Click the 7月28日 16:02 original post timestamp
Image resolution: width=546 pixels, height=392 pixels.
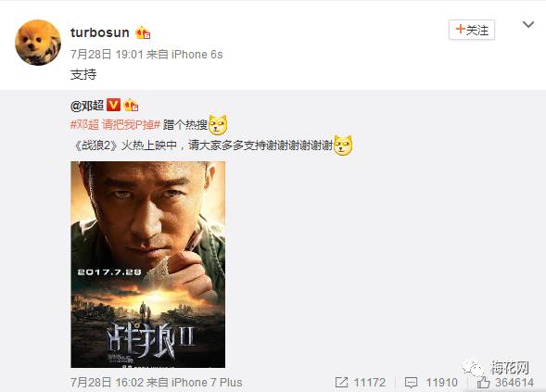tap(107, 382)
